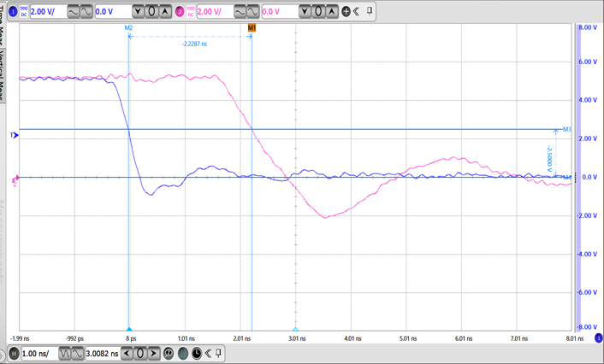Click the -2.2287 ns delta time readout

point(194,44)
